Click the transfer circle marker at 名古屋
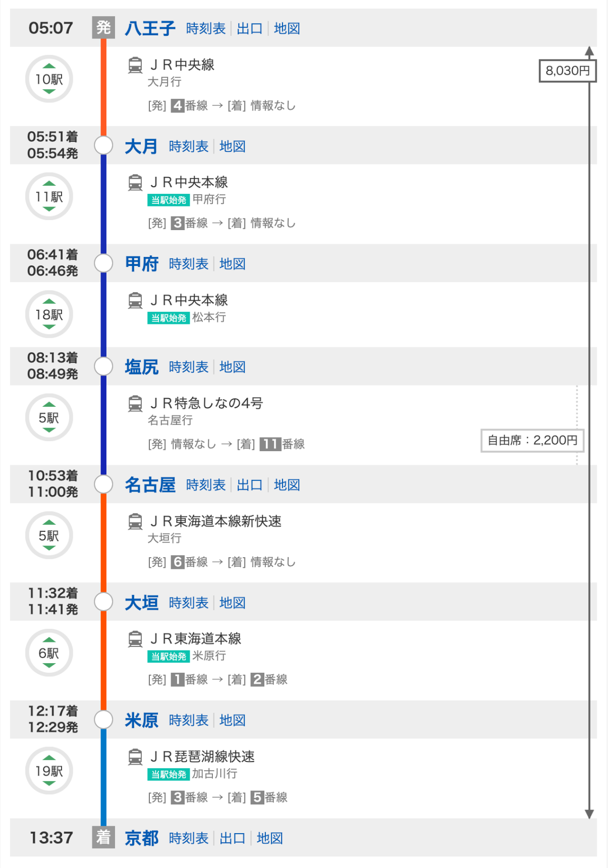The width and height of the screenshot is (608, 868). tap(103, 484)
